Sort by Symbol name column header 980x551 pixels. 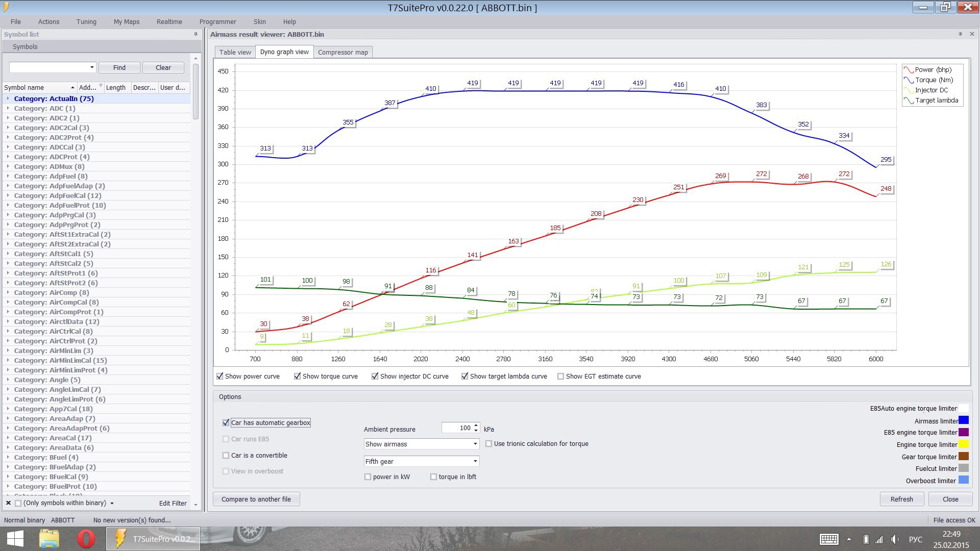(39, 87)
